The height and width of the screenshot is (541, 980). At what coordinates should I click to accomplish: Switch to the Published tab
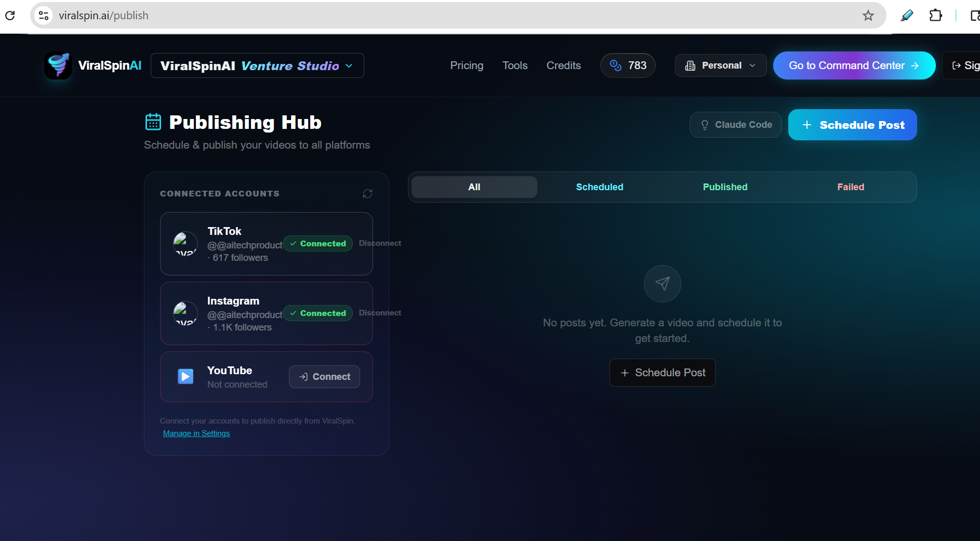coord(725,187)
